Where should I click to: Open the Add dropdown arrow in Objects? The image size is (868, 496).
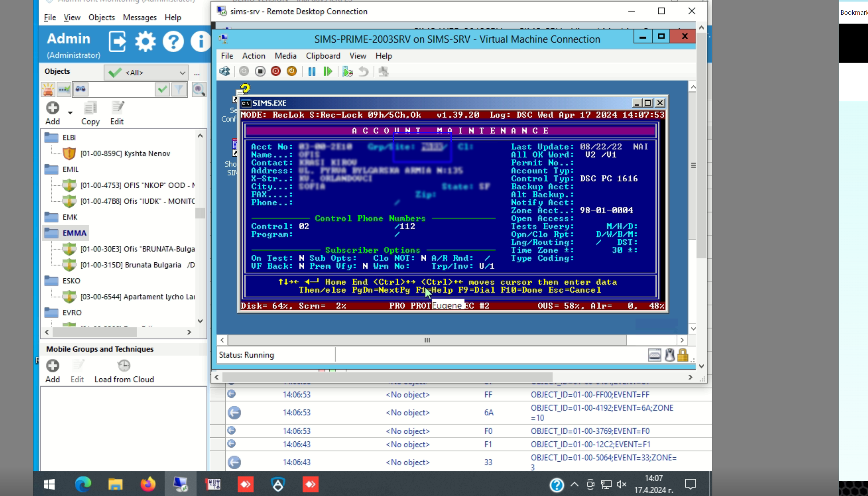[x=70, y=112]
